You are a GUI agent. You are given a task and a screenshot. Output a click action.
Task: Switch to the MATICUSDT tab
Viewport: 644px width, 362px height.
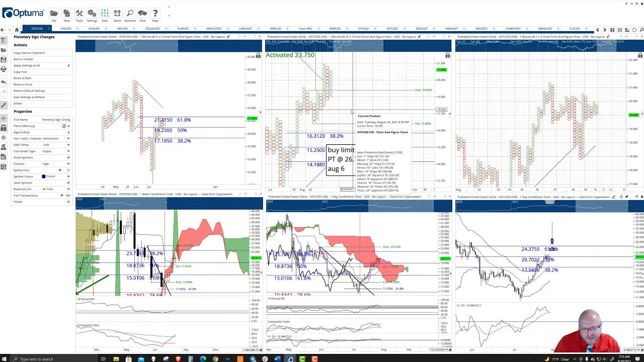click(214, 29)
